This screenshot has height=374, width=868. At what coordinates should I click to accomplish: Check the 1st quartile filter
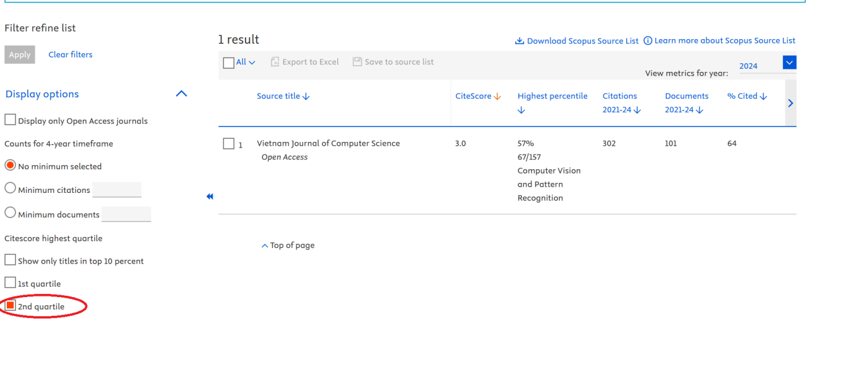tap(11, 283)
